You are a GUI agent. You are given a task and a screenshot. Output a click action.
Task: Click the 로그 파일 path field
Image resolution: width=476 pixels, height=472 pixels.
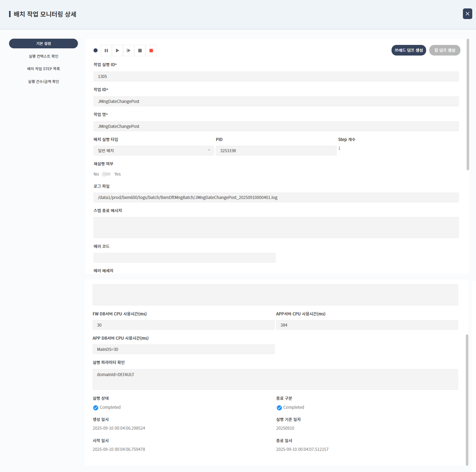coord(276,198)
